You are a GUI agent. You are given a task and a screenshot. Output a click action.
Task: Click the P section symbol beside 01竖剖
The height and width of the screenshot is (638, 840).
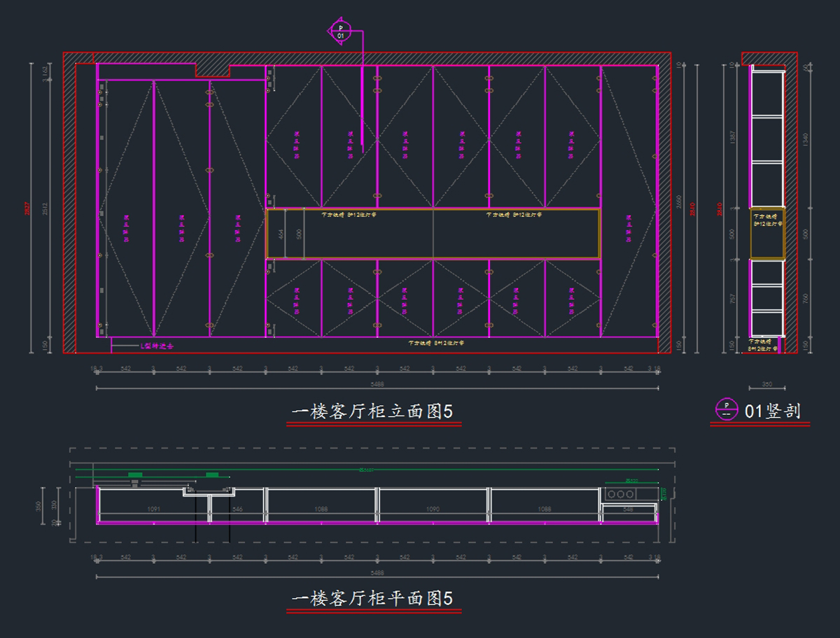point(727,409)
